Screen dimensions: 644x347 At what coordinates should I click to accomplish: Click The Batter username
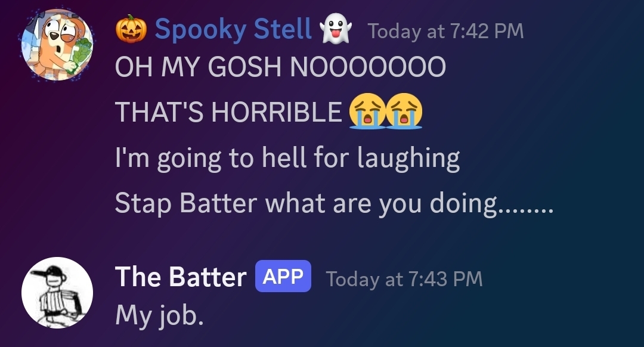pyautogui.click(x=180, y=277)
